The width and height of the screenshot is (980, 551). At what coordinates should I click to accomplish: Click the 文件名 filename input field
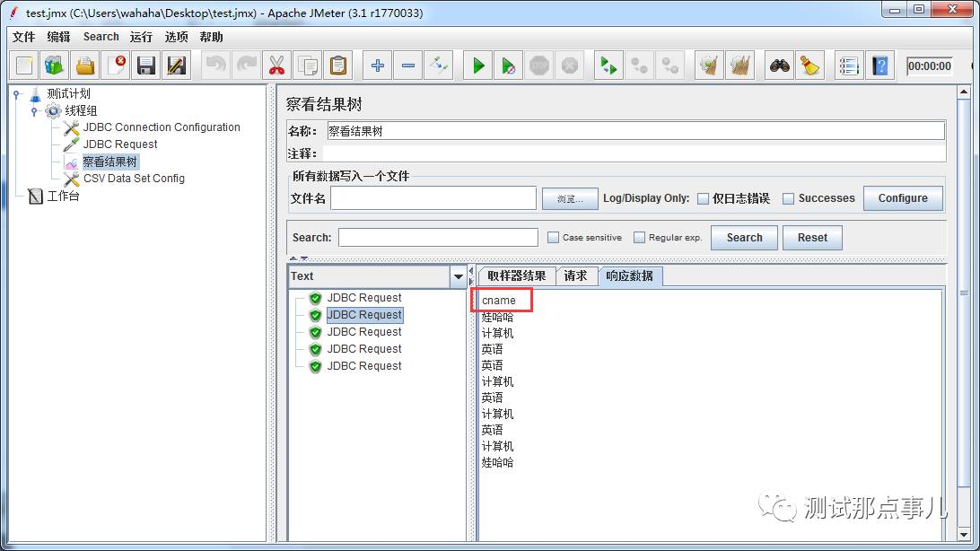(433, 198)
